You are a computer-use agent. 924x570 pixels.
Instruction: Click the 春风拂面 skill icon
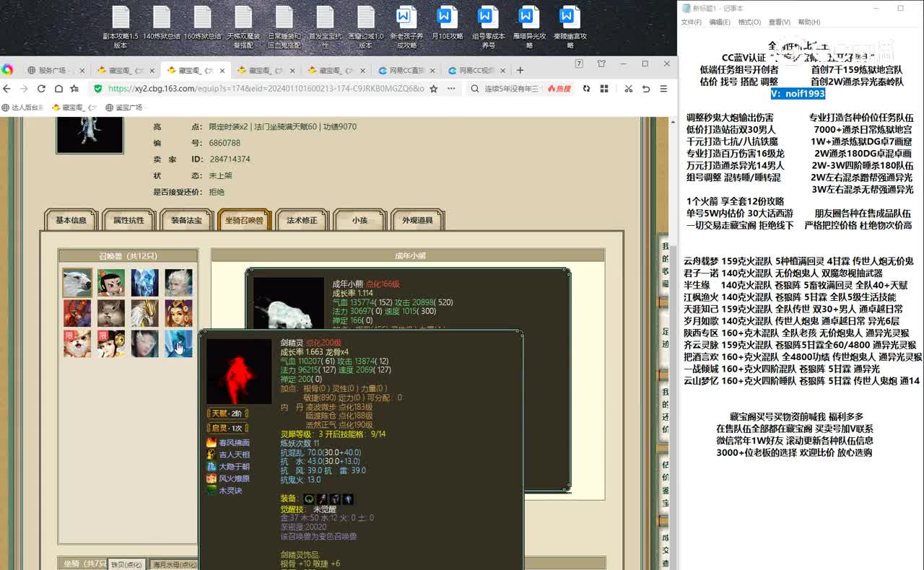point(212,442)
